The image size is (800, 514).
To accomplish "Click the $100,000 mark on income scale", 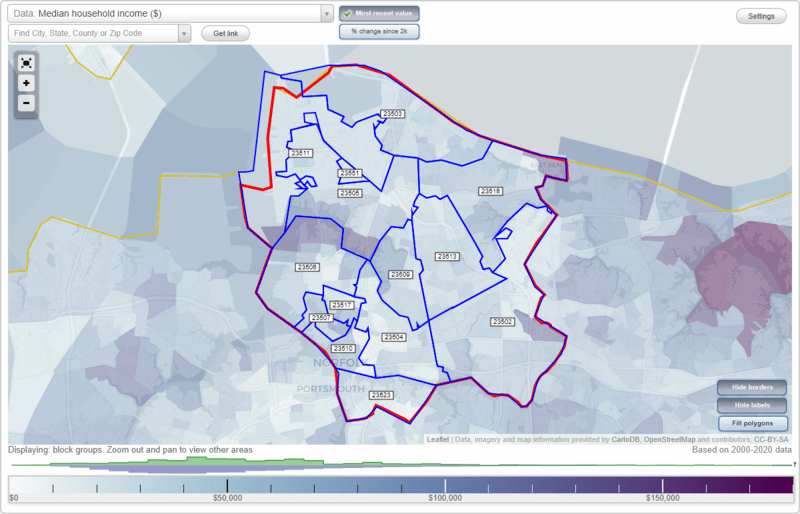I will 445,498.
